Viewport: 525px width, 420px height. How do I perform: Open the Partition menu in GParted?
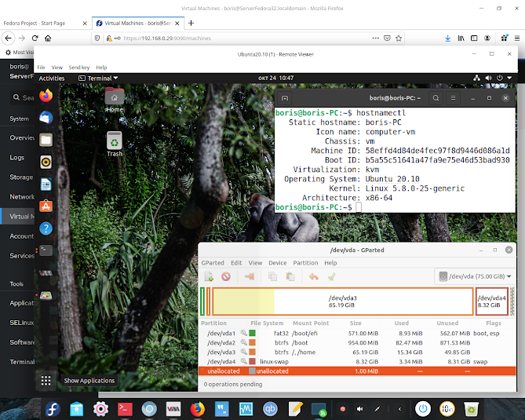(305, 263)
